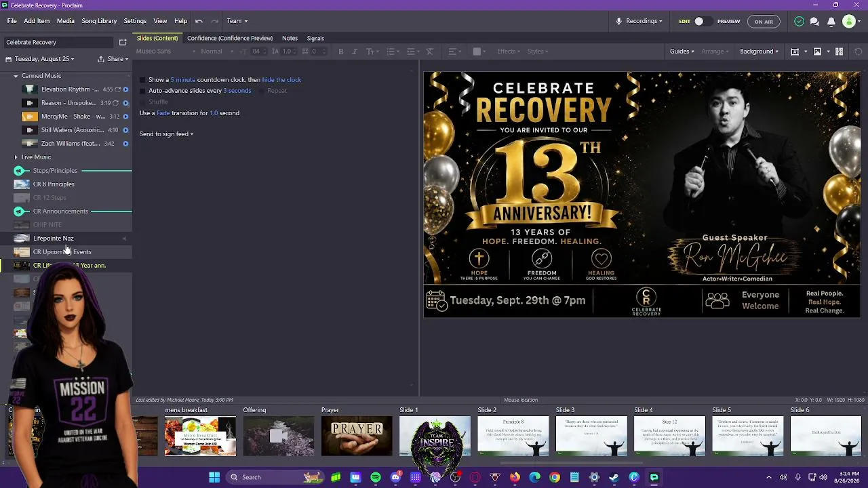This screenshot has width=868, height=488.
Task: Open Steam from the taskbar
Action: pos(614,477)
